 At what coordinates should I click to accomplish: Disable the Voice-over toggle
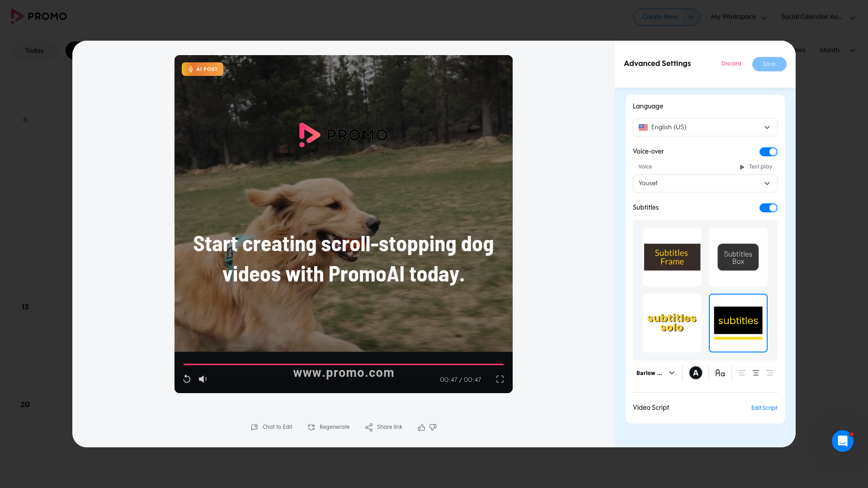pyautogui.click(x=768, y=152)
